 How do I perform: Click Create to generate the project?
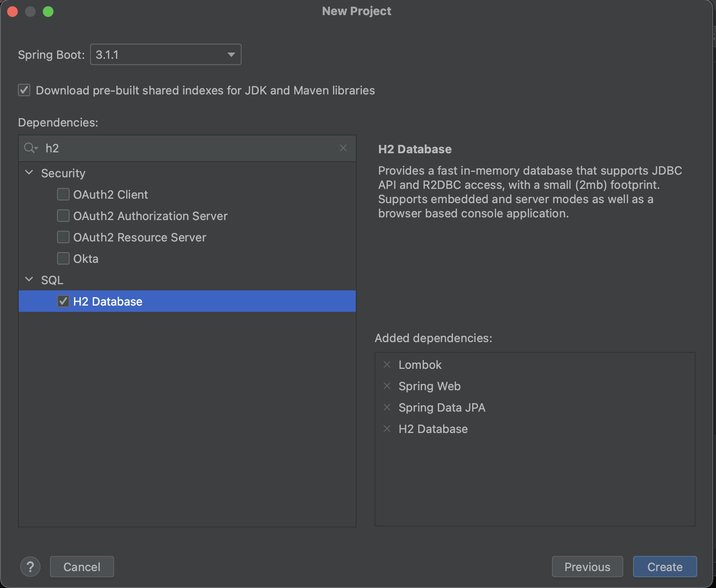(665, 567)
